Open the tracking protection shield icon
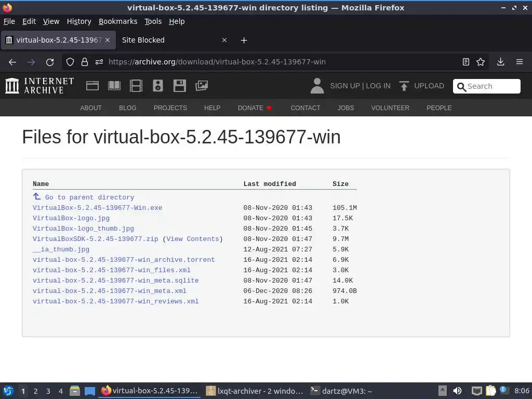 [70, 62]
